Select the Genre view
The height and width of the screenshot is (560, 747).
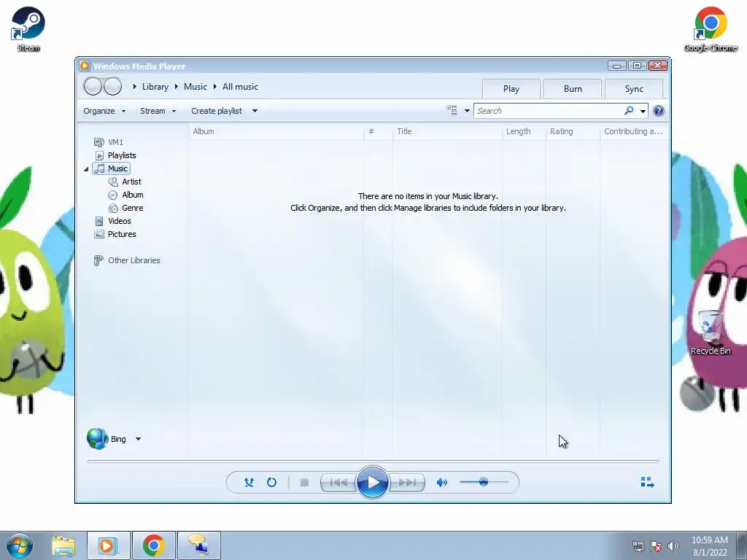(x=125, y=208)
